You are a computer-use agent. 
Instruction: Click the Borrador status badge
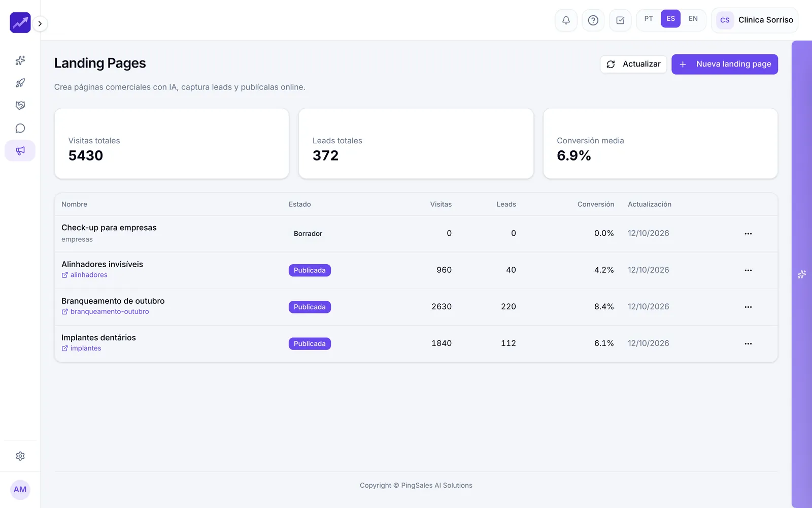coord(308,234)
